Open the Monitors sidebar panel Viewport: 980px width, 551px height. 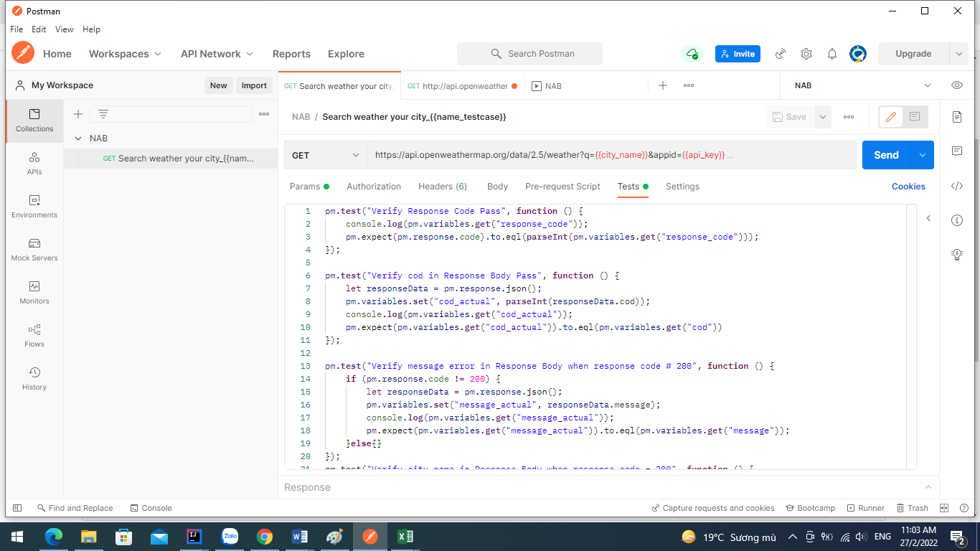[34, 293]
